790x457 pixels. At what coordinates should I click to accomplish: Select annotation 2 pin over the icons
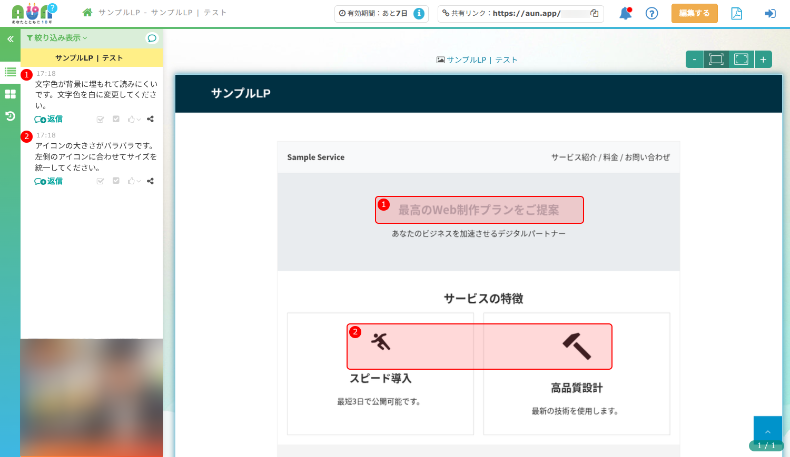[355, 332]
